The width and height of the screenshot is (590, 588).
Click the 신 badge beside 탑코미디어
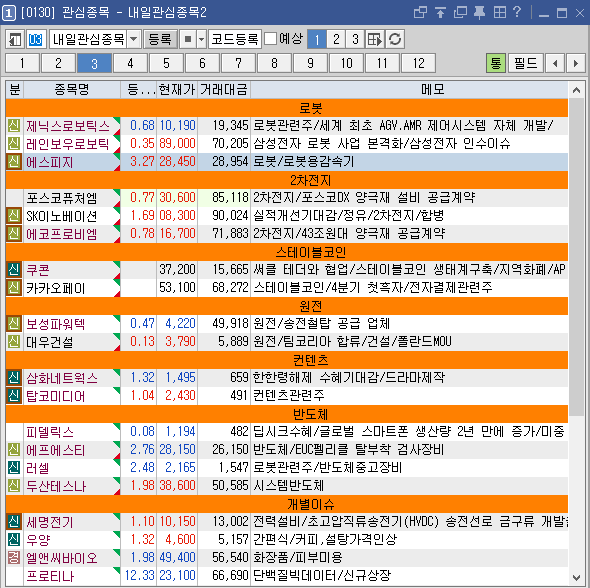tap(14, 395)
